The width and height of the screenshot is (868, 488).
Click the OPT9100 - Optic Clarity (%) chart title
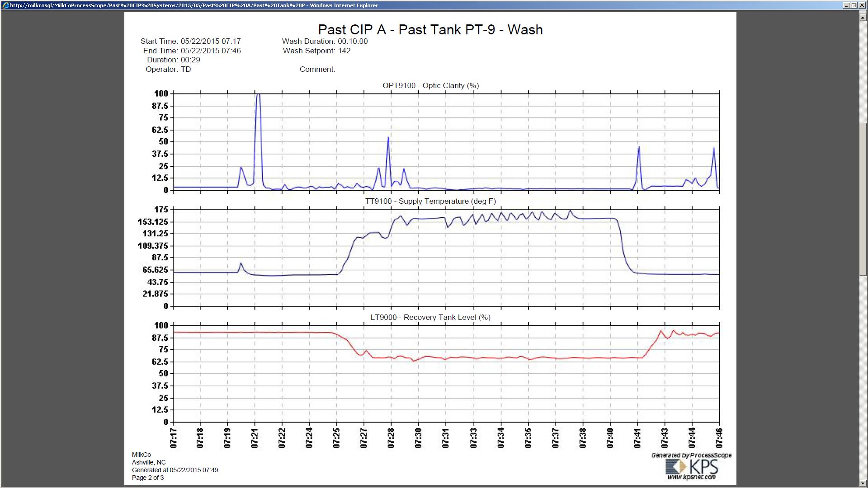tap(431, 85)
